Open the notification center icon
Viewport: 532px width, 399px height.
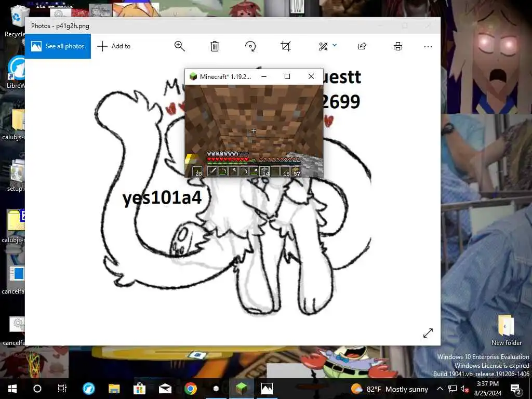pyautogui.click(x=515, y=389)
